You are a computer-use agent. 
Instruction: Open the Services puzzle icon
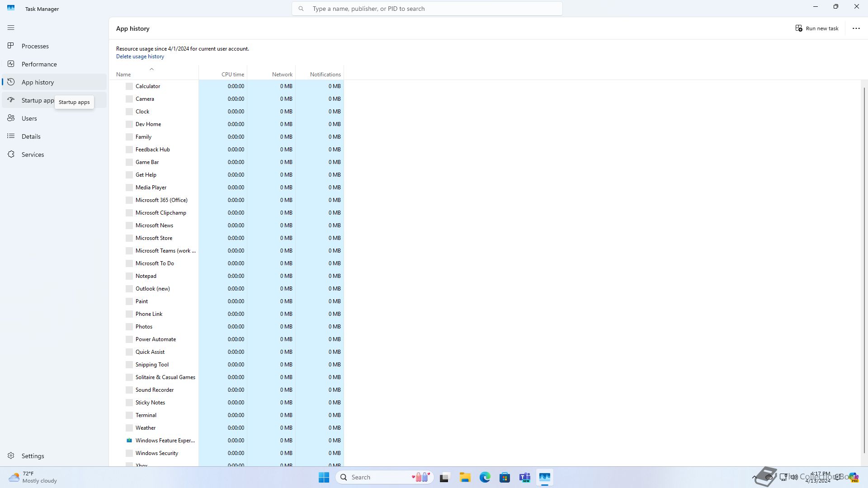point(11,154)
